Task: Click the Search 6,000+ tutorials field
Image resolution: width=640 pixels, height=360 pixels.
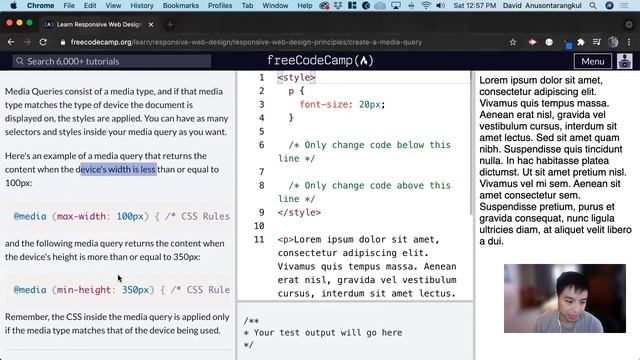Action: [112, 61]
